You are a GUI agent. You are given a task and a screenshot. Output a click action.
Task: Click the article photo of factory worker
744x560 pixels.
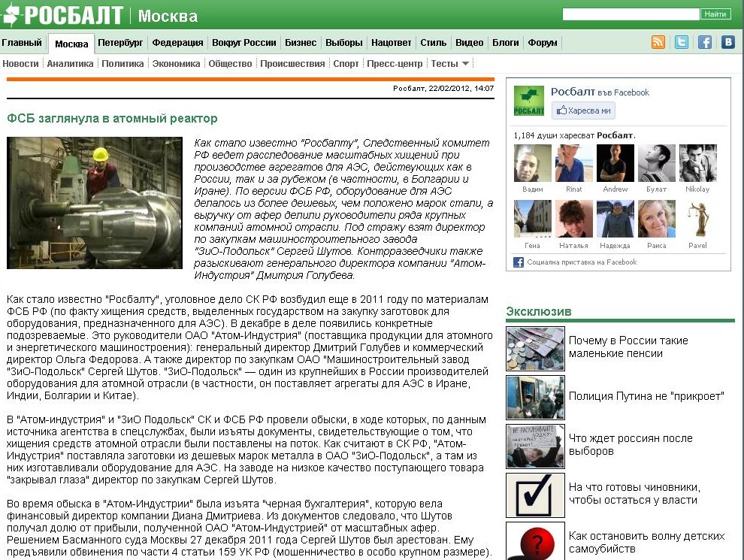95,203
